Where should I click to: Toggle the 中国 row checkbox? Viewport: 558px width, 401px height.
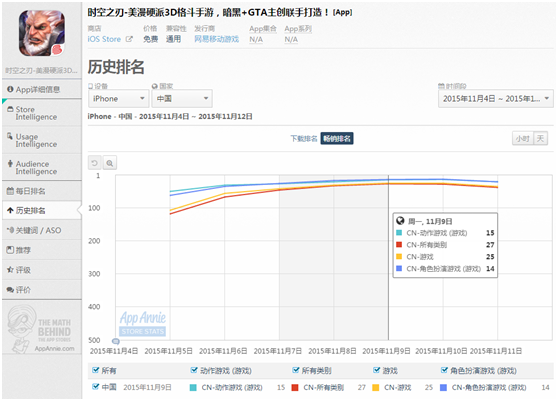tap(95, 386)
